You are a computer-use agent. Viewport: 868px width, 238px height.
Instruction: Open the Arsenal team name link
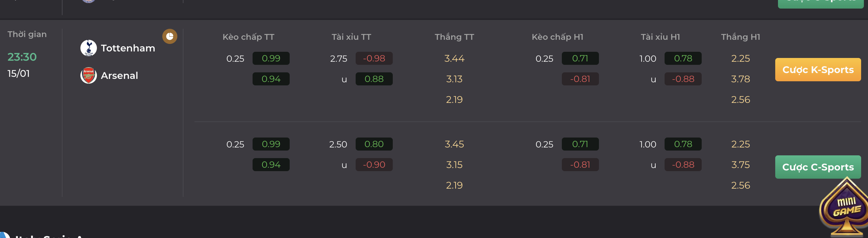point(119,75)
